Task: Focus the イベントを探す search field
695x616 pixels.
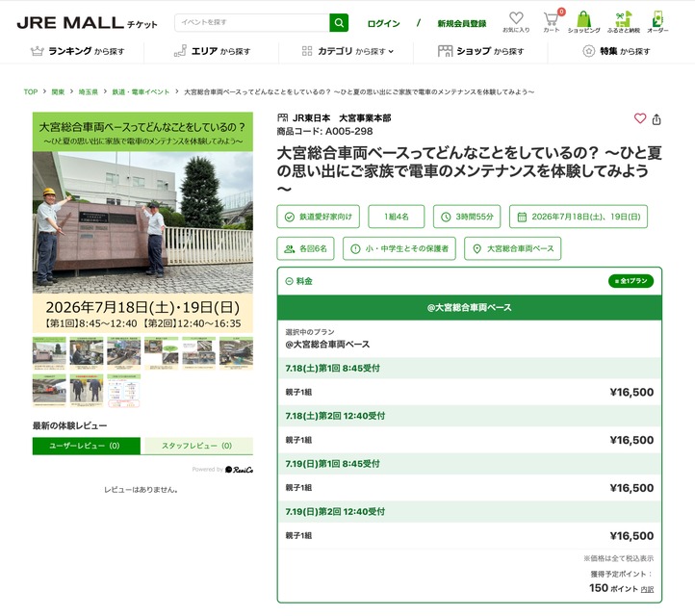Action: 252,22
